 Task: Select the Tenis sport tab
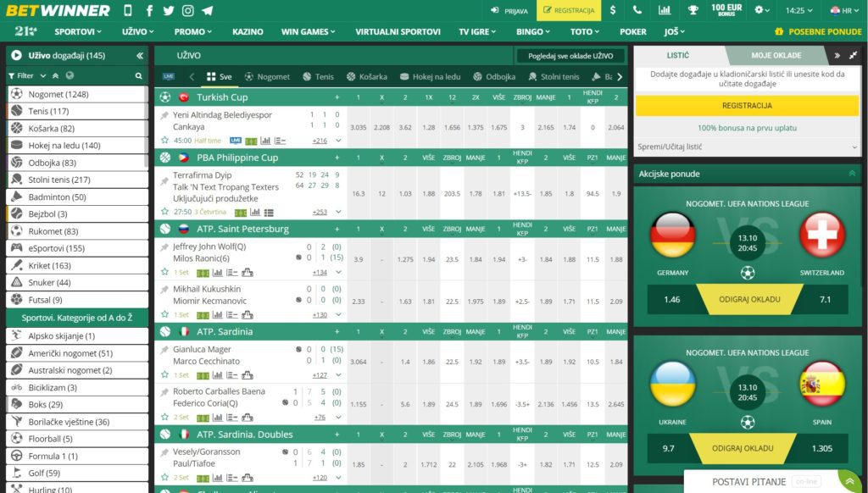coord(319,77)
